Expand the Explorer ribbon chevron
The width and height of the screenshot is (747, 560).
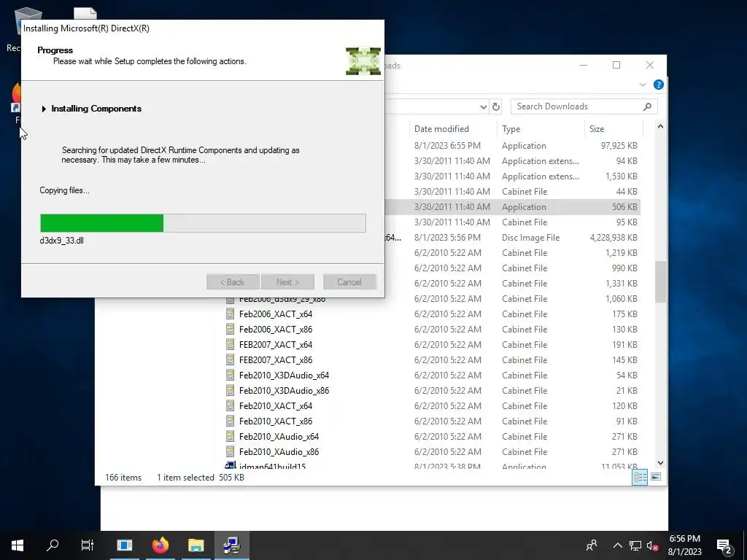tap(642, 85)
